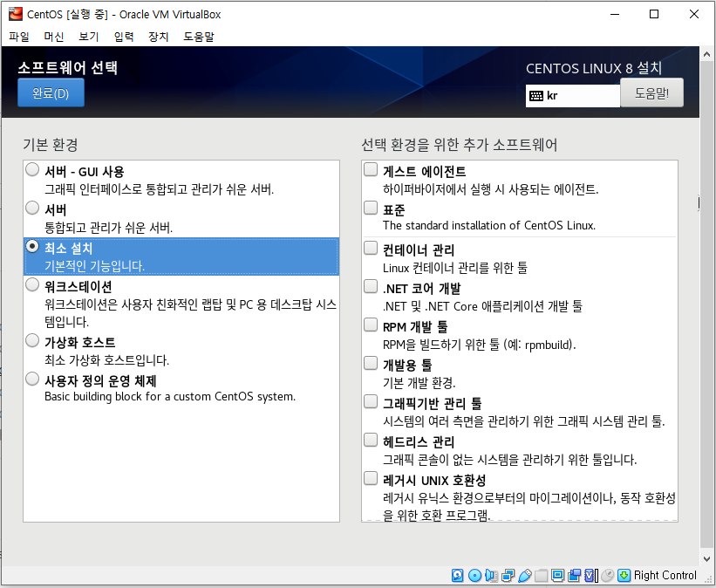Screen dimensions: 716x588
Task: Click the network adapters icon in status bar
Action: coord(508,575)
